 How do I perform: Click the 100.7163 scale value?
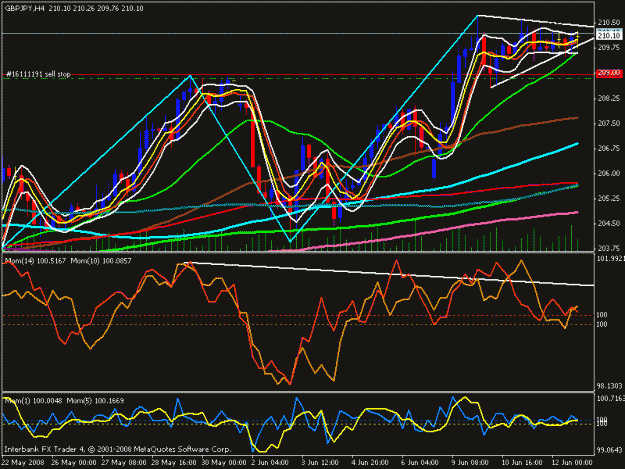coord(610,398)
